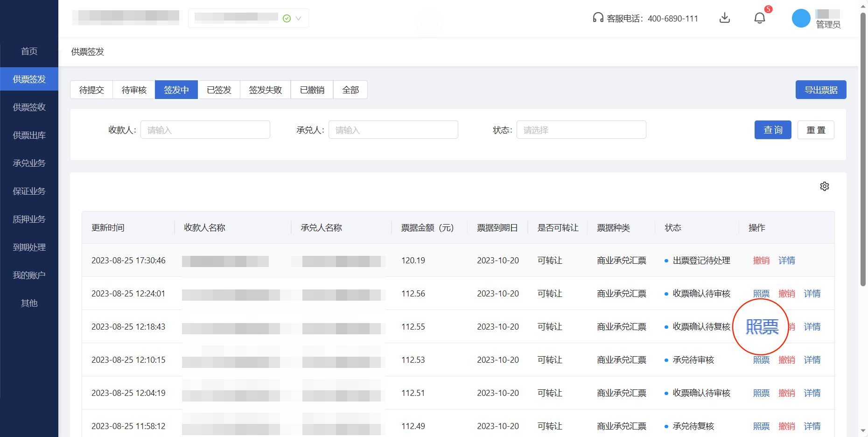Click the 导出票据 export button
The height and width of the screenshot is (437, 868).
[x=821, y=90]
